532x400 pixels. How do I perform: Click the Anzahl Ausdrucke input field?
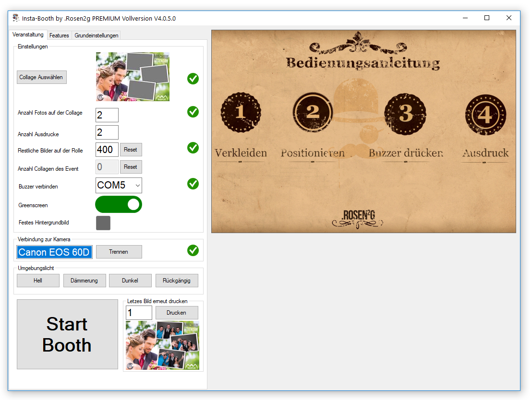107,132
